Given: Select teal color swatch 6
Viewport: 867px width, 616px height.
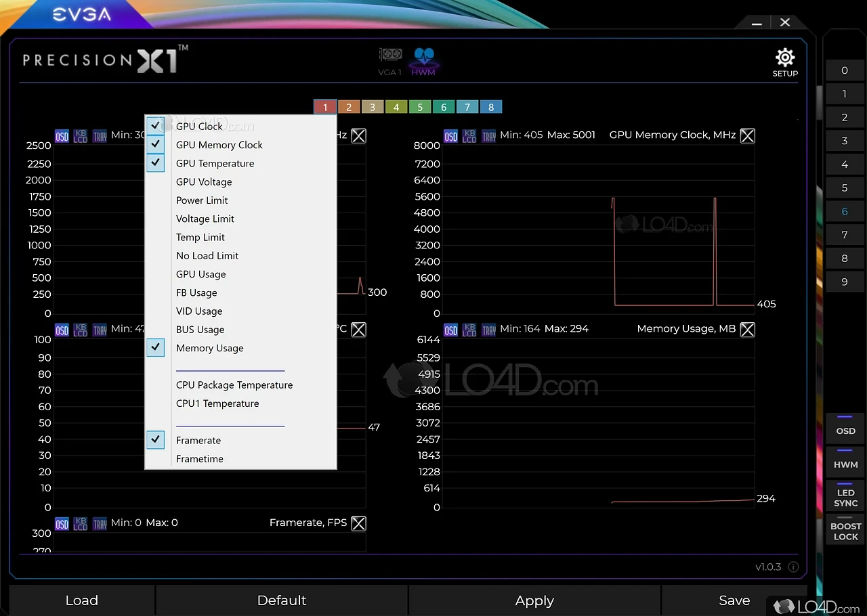Looking at the screenshot, I should [x=444, y=107].
